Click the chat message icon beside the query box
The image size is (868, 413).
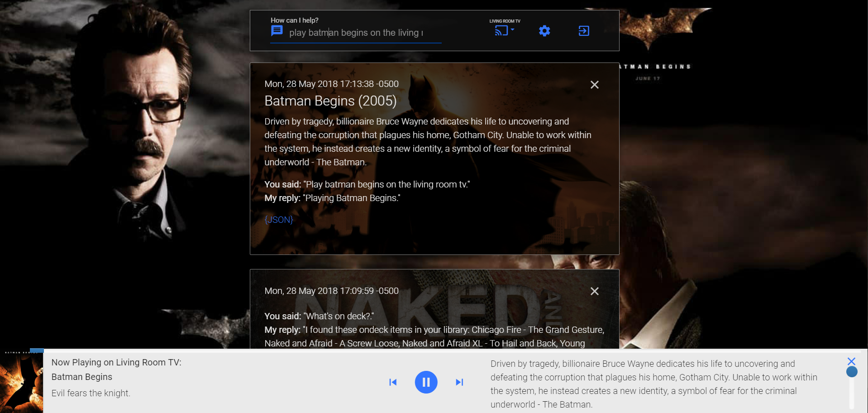277,31
